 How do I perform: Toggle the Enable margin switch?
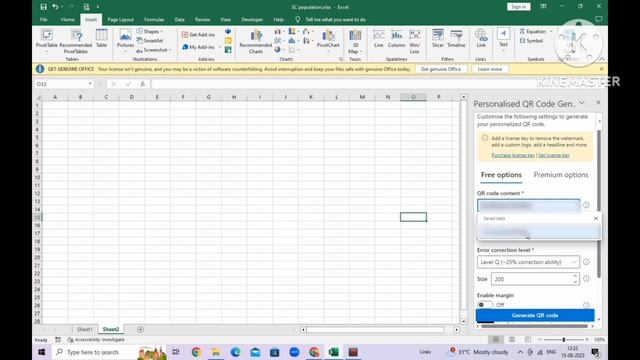[484, 304]
